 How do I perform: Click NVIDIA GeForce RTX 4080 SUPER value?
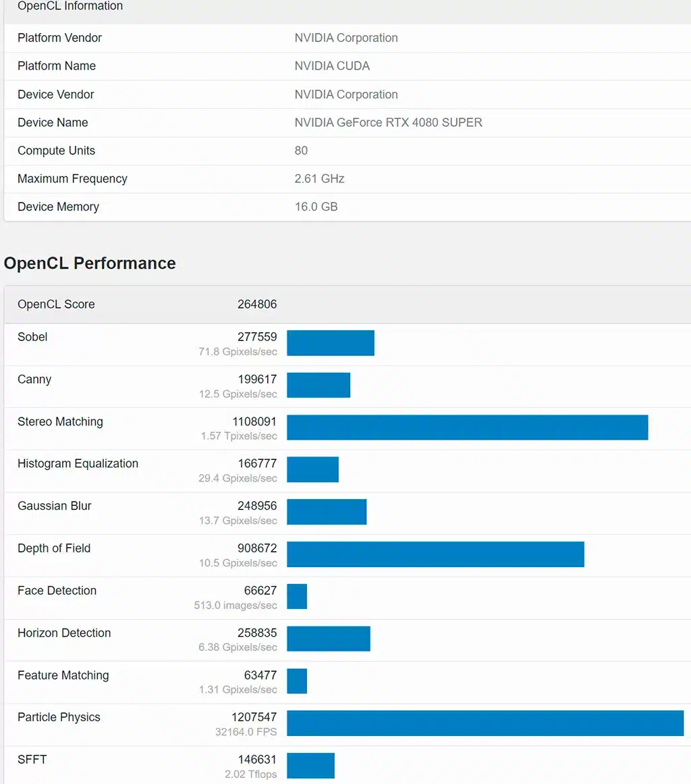(x=388, y=122)
